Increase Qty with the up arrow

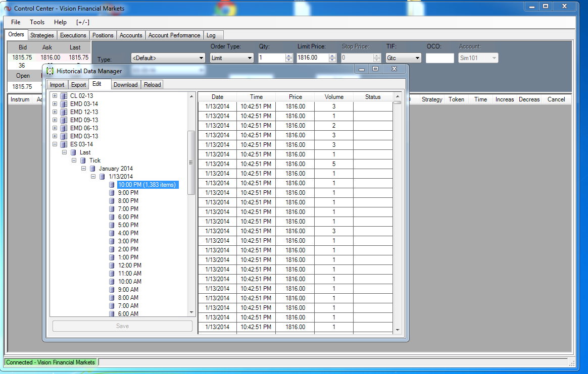pyautogui.click(x=289, y=56)
